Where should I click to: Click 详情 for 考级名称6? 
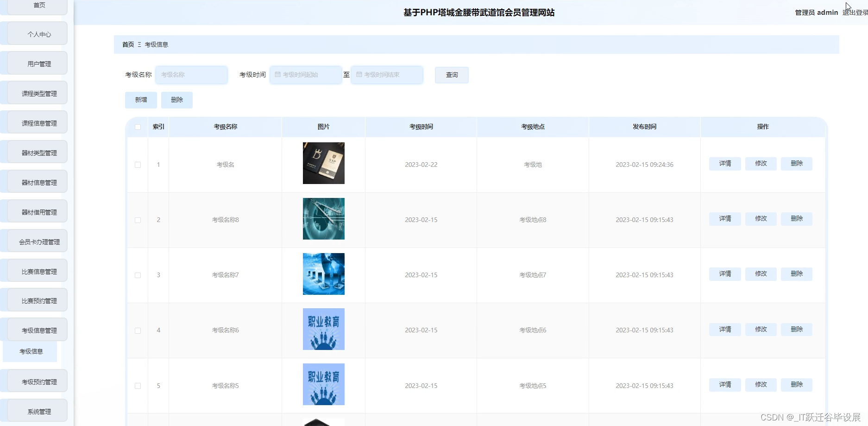coord(725,330)
